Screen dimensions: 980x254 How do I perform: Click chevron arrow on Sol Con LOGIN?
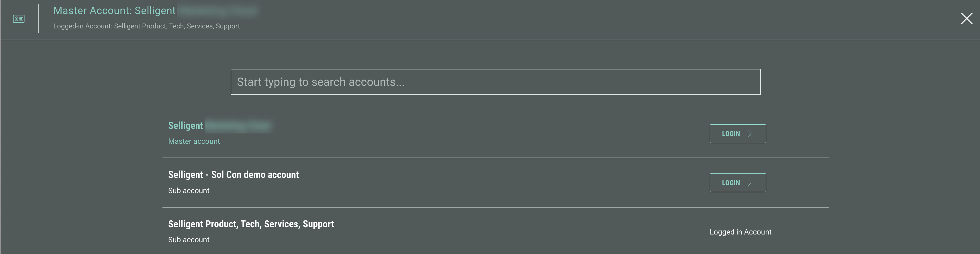(x=750, y=183)
